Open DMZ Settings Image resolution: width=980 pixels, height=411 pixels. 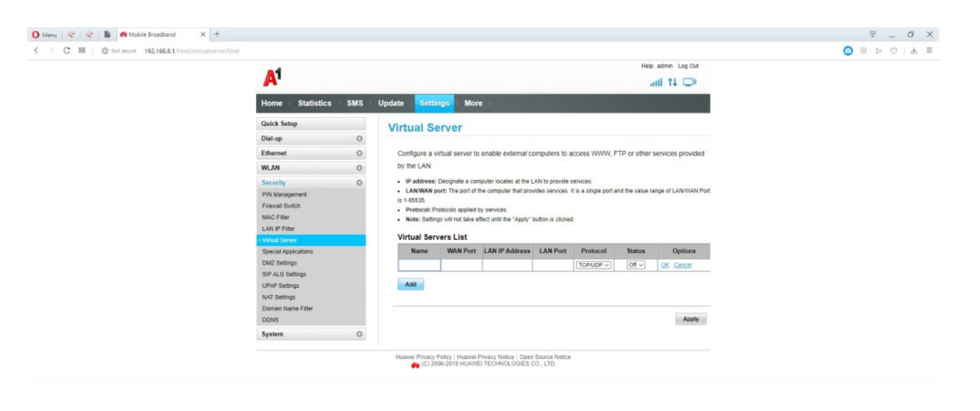pos(279,263)
